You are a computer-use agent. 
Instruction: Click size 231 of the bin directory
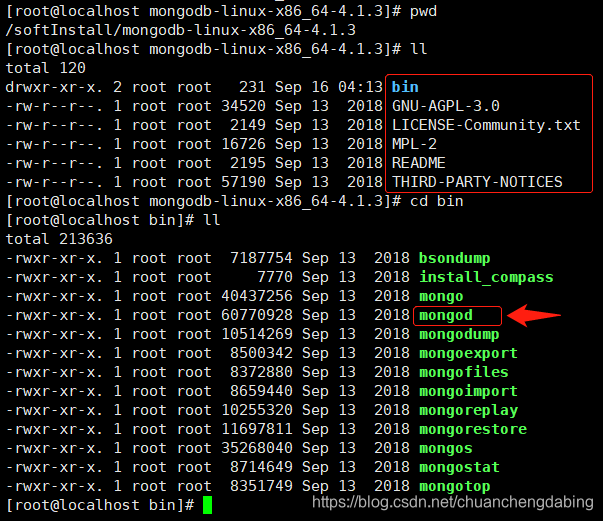tap(252, 87)
